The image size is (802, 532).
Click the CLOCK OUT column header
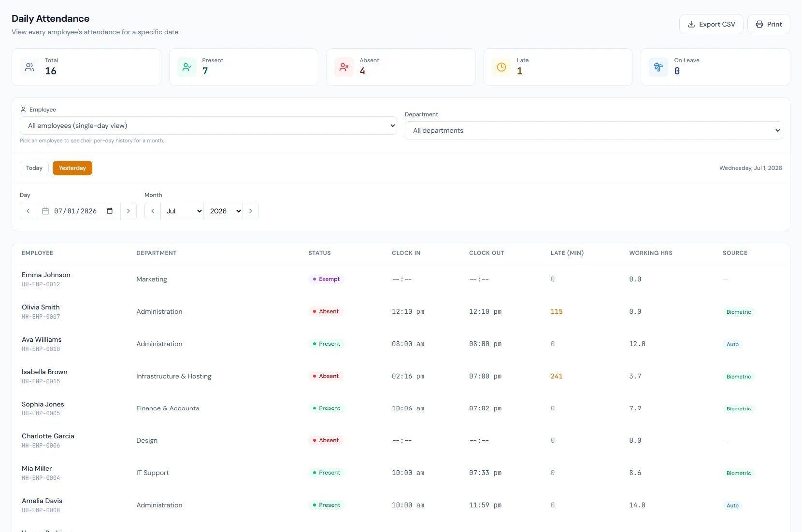(x=487, y=253)
